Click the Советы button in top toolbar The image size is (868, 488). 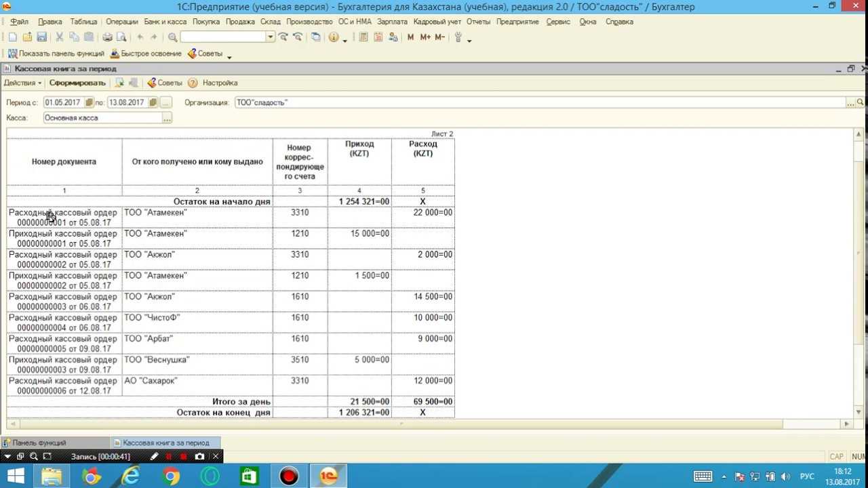point(205,54)
